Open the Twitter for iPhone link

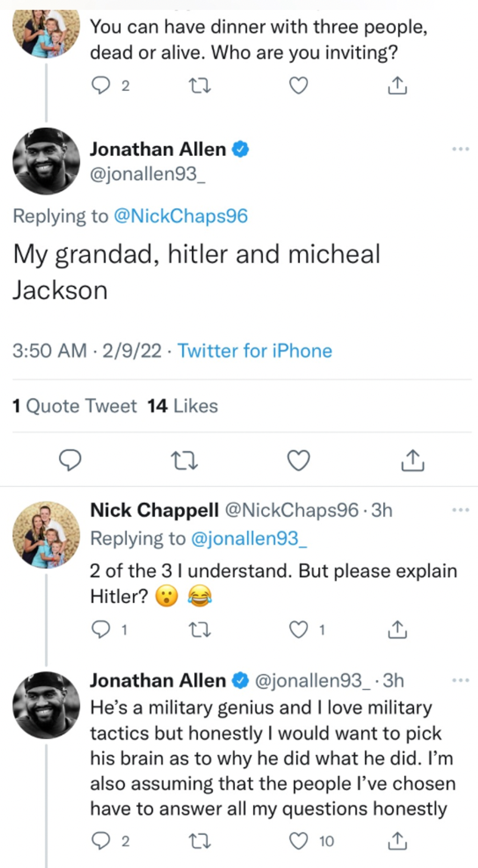[x=255, y=351]
